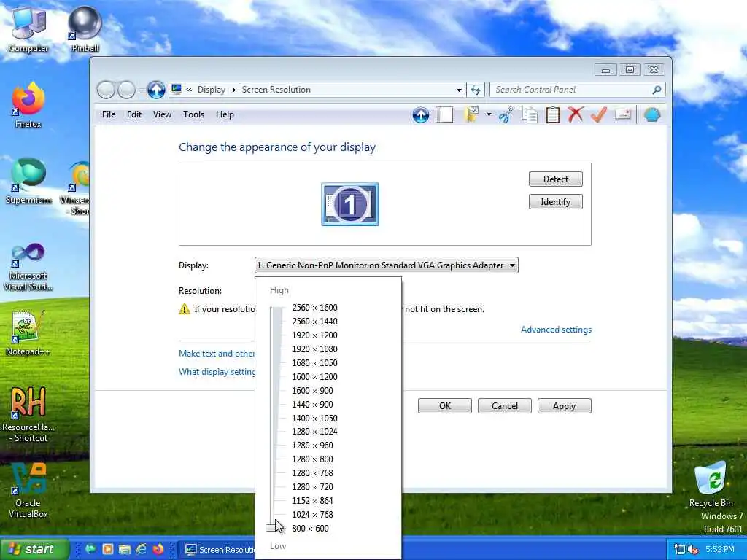Viewport: 747px width, 560px height.
Task: Click the Detect button
Action: [555, 179]
